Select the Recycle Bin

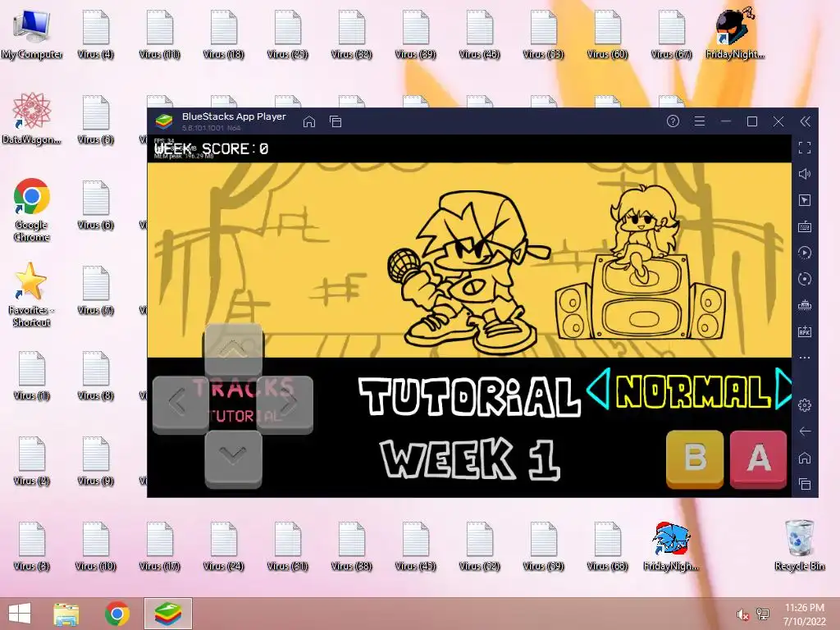(799, 546)
